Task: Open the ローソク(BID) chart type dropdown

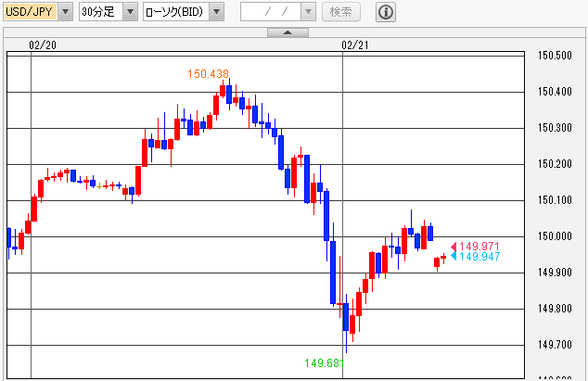Action: 216,12
